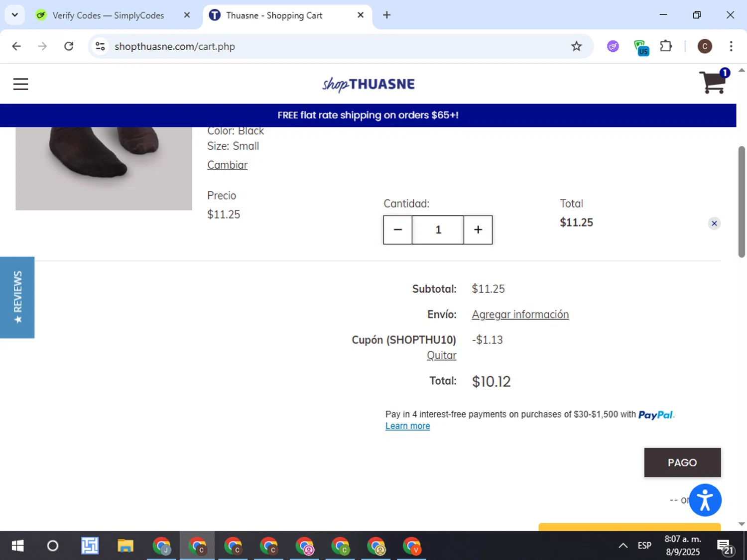Open the Extensions puzzle icon
747x560 pixels.
click(x=666, y=46)
